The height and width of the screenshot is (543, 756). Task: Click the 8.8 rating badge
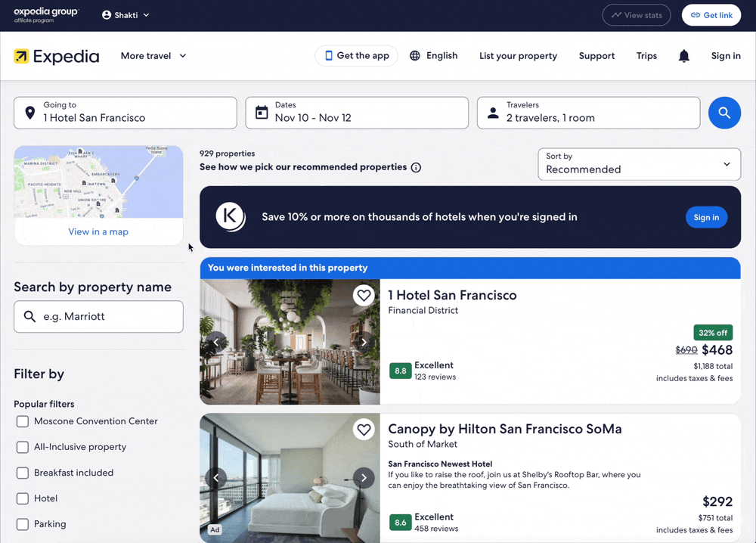click(400, 371)
